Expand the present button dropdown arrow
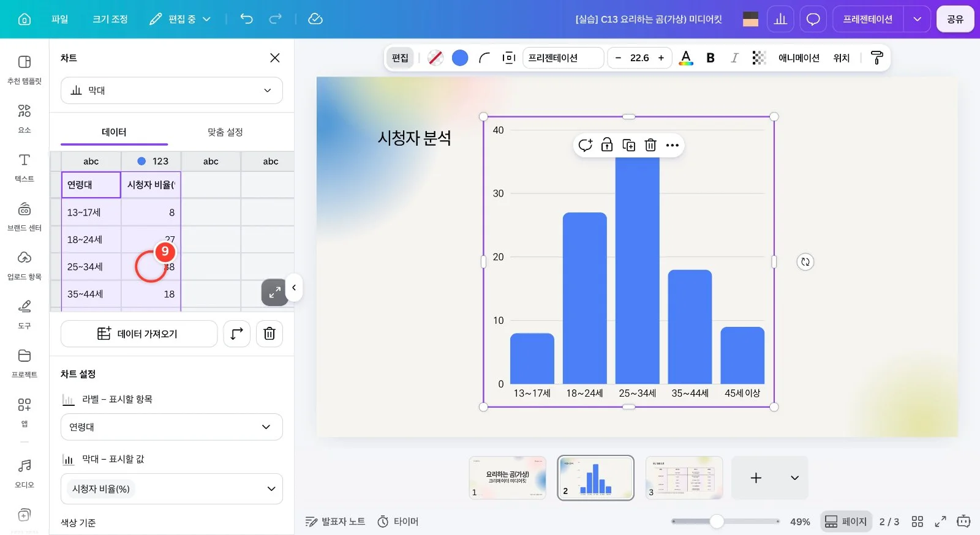Viewport: 980px width, 535px height. 917,19
